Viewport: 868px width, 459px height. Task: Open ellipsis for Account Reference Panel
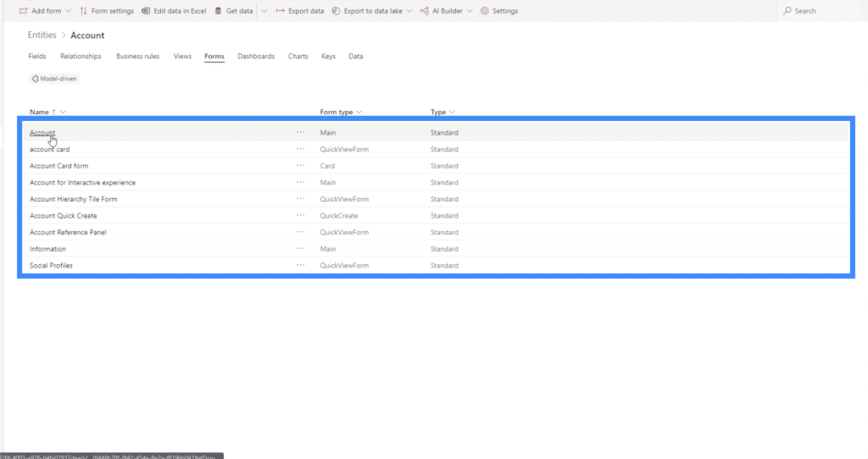point(301,232)
